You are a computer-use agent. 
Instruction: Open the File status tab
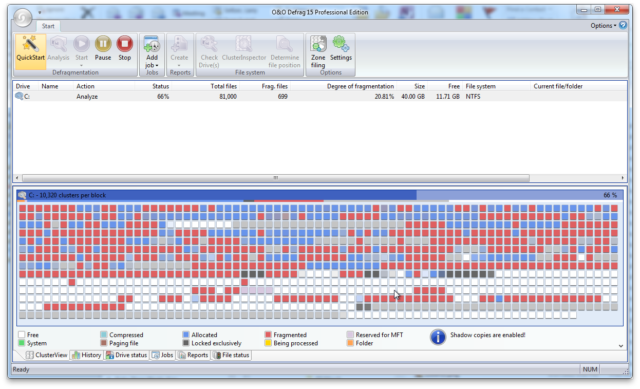tap(231, 355)
